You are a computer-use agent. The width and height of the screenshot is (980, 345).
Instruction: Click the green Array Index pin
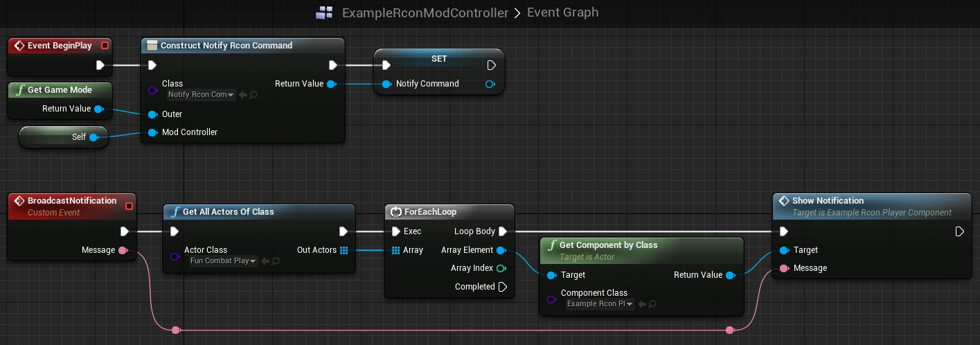tap(501, 268)
